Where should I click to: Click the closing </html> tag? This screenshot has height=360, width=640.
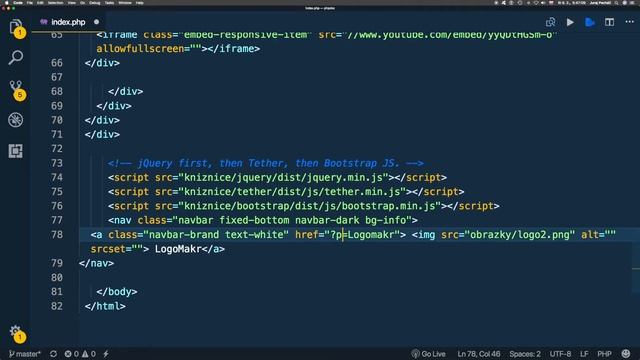[x=105, y=306]
